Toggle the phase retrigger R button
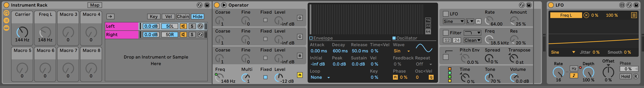The width and height of the screenshot is (644, 88). point(395,77)
